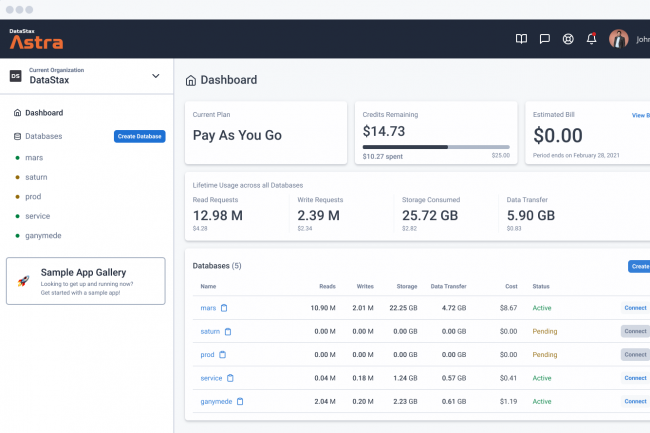Click Connect for the mars row
Image resolution: width=650 pixels, height=433 pixels.
pyautogui.click(x=635, y=308)
